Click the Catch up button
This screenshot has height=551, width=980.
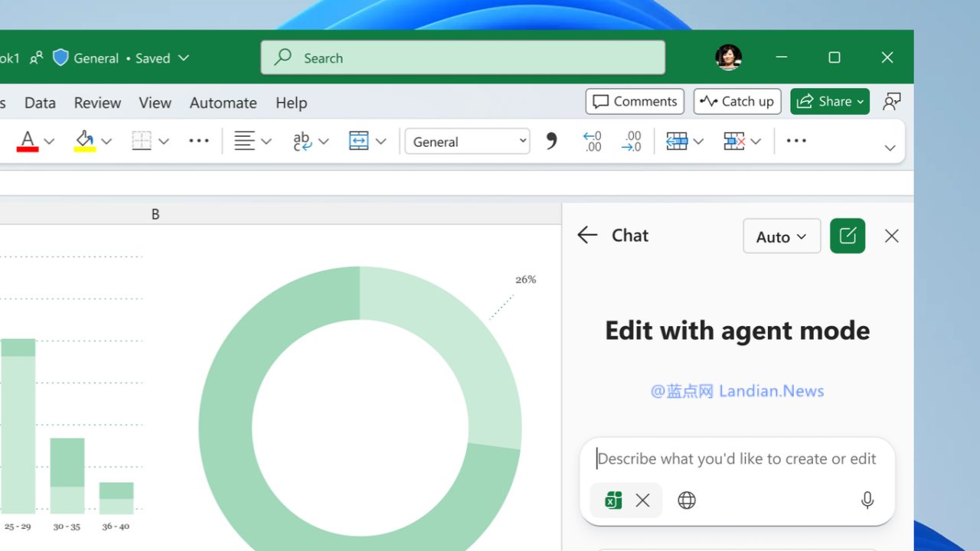[x=737, y=101]
